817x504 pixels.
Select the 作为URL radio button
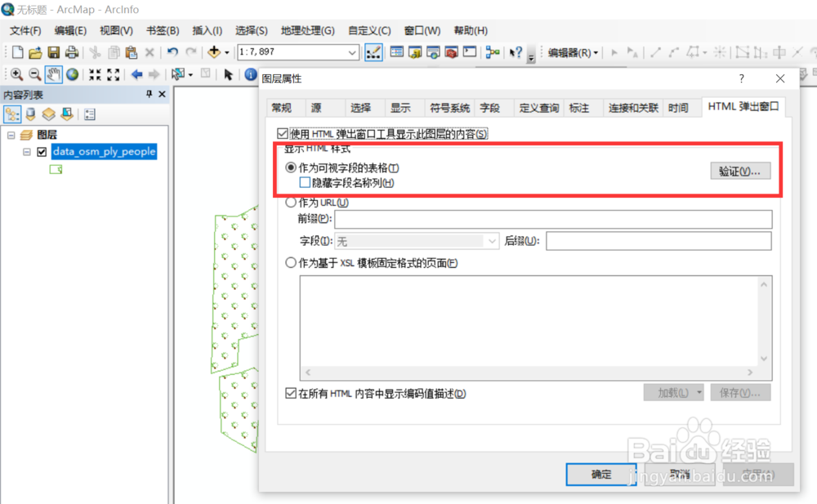[x=291, y=202]
